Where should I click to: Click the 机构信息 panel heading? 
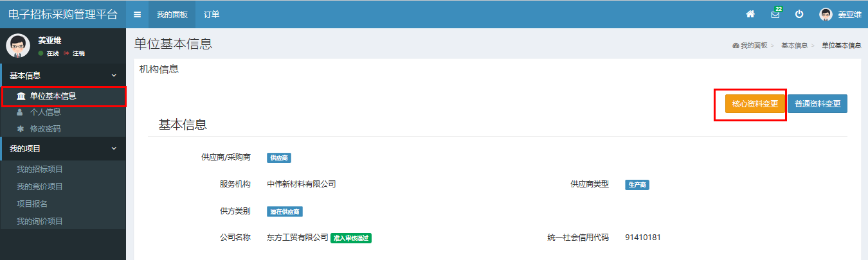159,69
